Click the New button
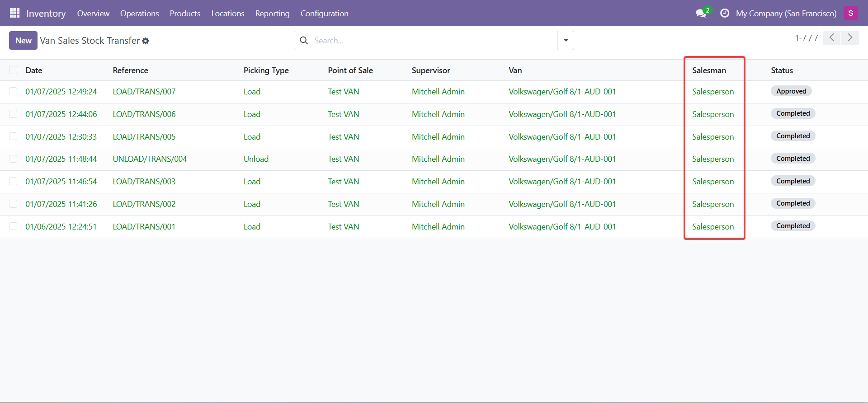Viewport: 868px width, 403px height. (23, 41)
